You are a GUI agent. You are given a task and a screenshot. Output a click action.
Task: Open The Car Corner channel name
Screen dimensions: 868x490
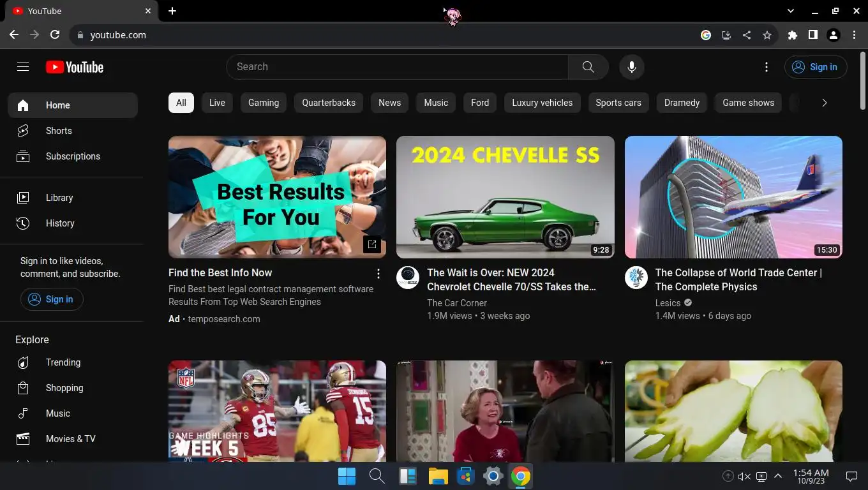click(457, 303)
